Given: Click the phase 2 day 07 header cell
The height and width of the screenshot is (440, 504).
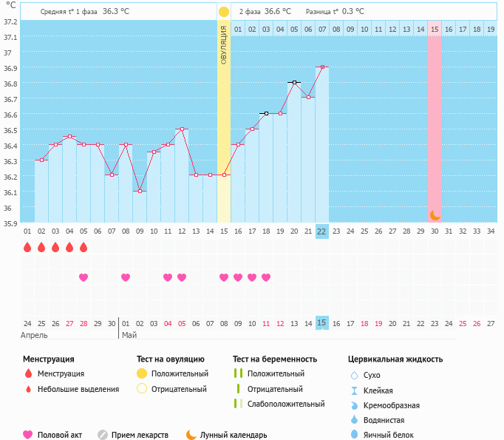Looking at the screenshot, I should [321, 29].
